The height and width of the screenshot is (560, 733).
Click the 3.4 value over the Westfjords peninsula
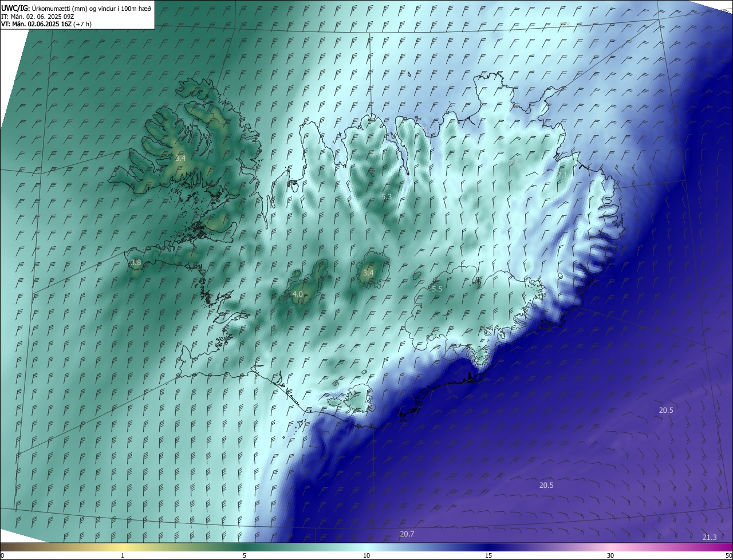click(x=181, y=158)
